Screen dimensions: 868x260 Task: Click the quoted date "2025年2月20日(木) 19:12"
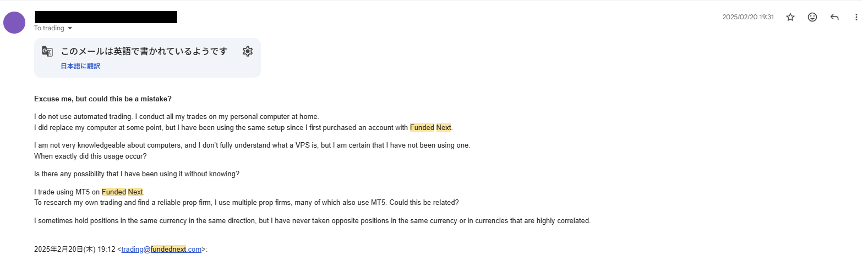point(74,250)
